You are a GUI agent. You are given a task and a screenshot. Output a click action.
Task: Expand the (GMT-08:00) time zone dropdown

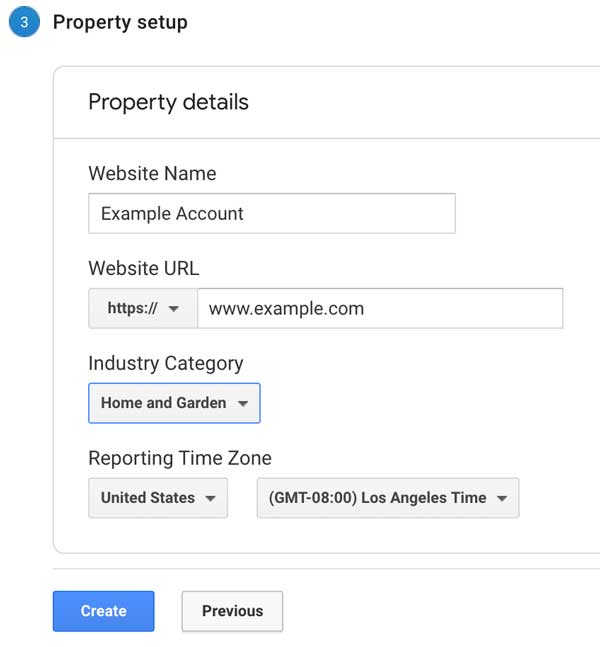tap(387, 498)
